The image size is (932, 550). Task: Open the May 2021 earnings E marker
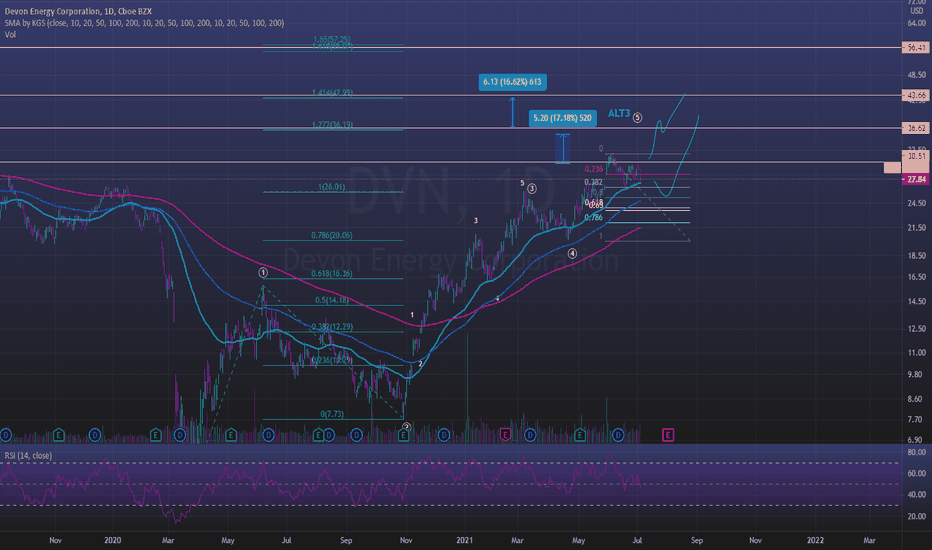click(580, 435)
